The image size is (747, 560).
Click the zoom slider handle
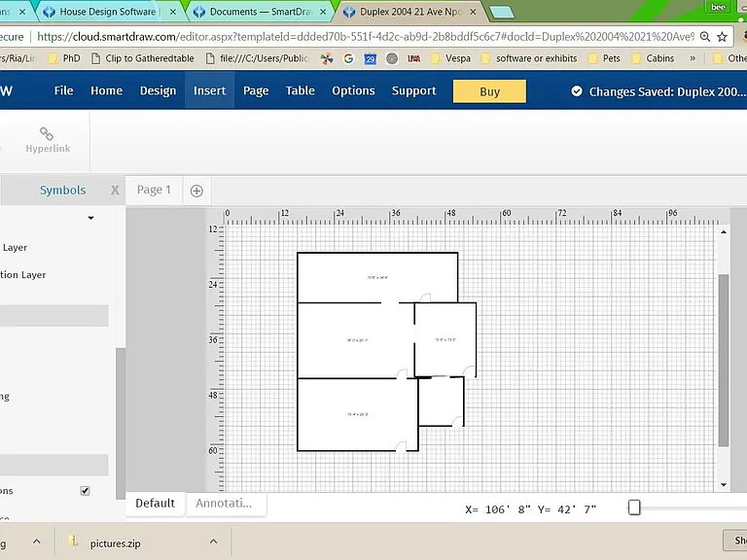634,507
